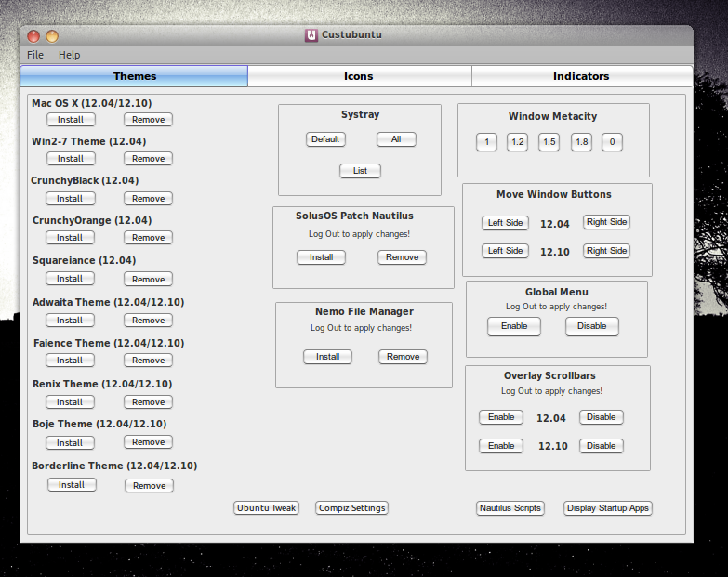
Task: Install the Squareiance theme
Action: pos(70,279)
